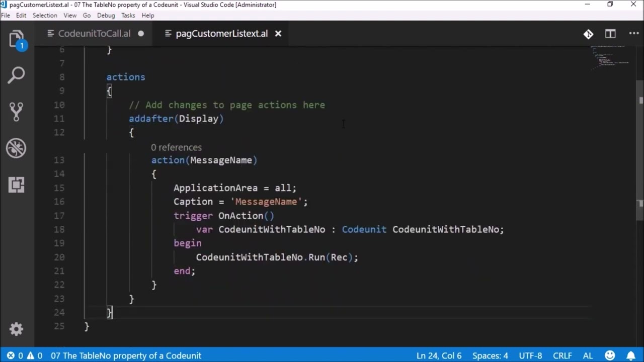Open notifications bell in status bar
Image resolution: width=644 pixels, height=362 pixels.
tap(630, 355)
